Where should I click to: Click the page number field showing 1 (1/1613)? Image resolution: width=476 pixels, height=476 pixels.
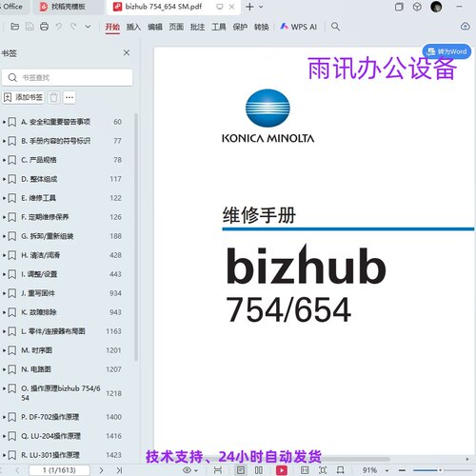click(59, 470)
